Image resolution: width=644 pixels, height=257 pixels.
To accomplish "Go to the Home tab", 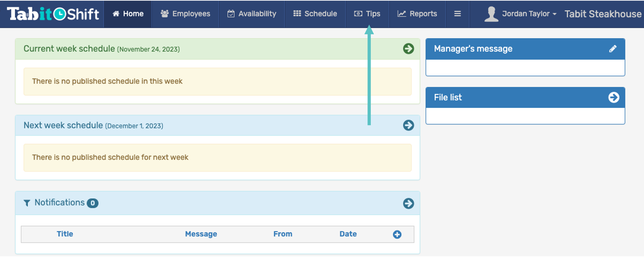I will tap(128, 14).
